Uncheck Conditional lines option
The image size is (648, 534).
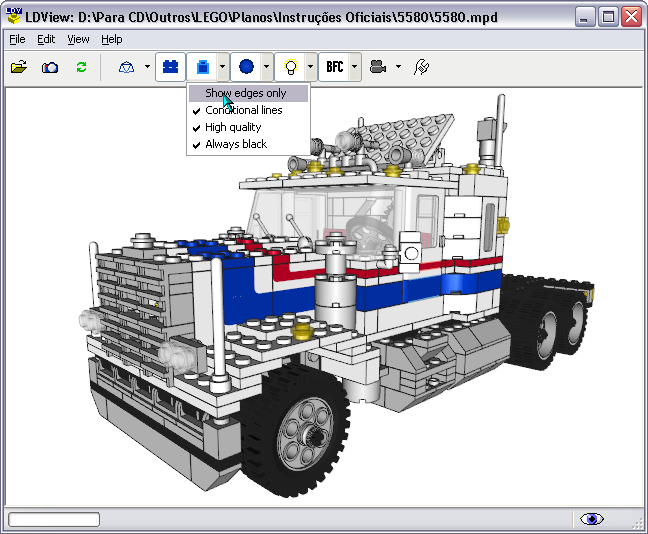[248, 110]
